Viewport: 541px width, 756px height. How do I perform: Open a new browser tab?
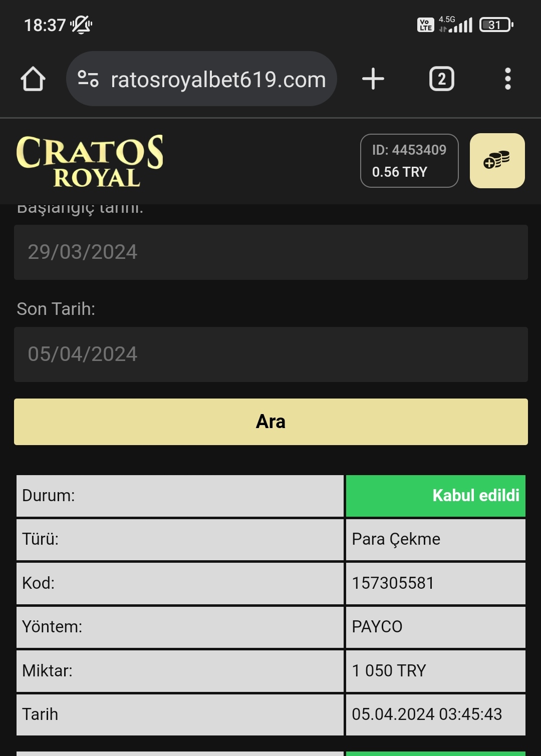pos(373,79)
